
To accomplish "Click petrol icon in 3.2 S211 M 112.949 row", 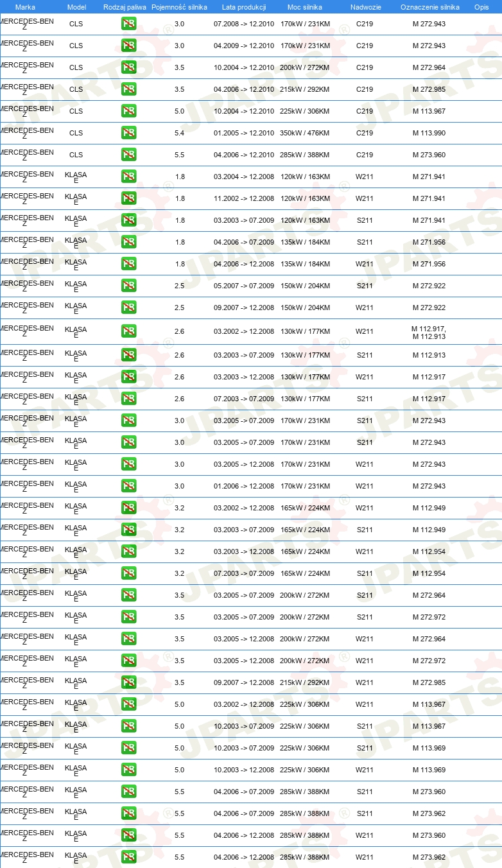I will (x=128, y=530).
